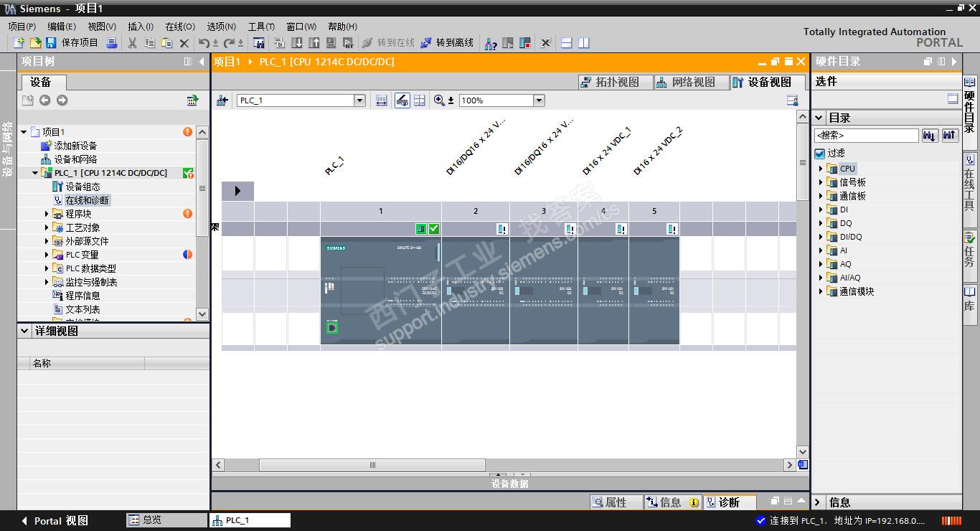The width and height of the screenshot is (980, 531).
Task: Open the 信息 tab in the inspector
Action: pyautogui.click(x=672, y=502)
